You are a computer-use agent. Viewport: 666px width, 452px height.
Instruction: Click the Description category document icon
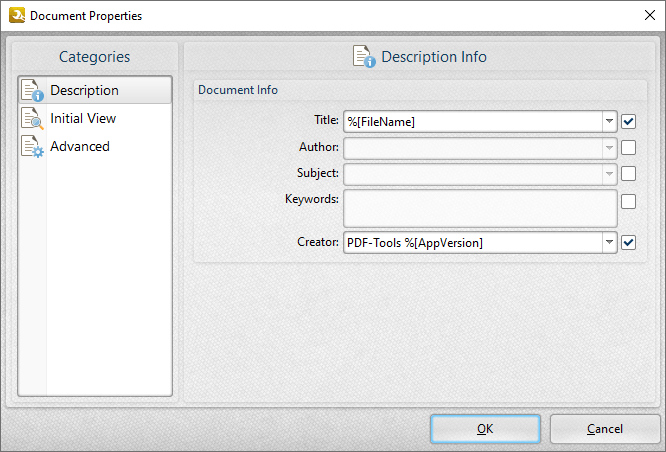(x=32, y=90)
